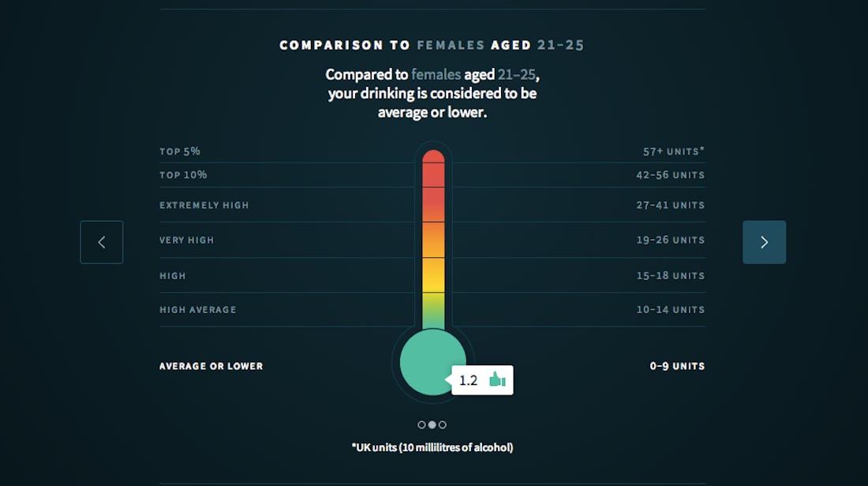This screenshot has height=486, width=868.
Task: Select the green thermometer bulb
Action: (x=433, y=361)
